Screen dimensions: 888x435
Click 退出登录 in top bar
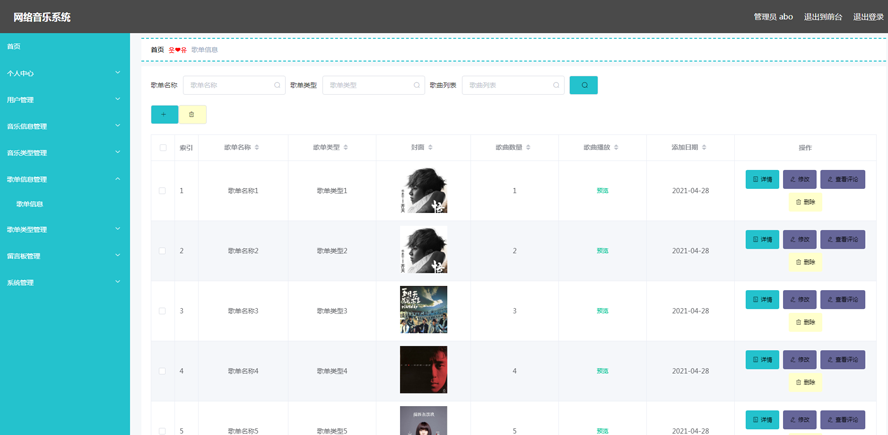pos(868,16)
